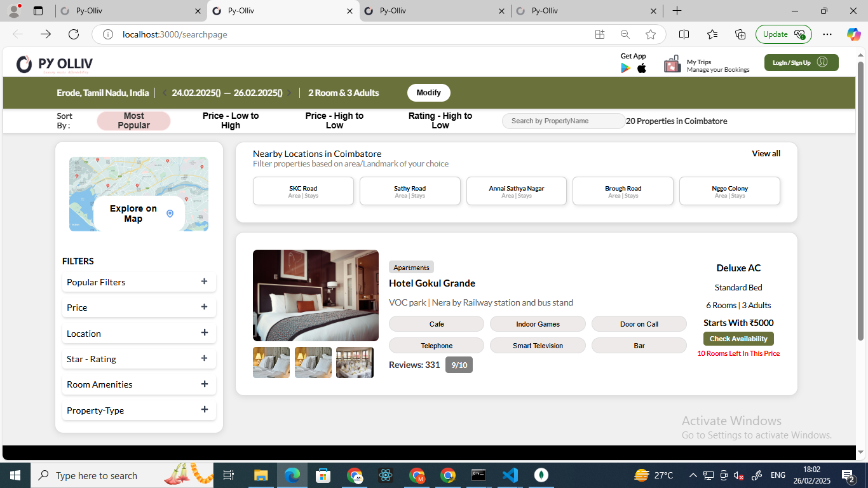Click the Py Olliv logo
Screen dimensions: 868x488
coord(55,64)
